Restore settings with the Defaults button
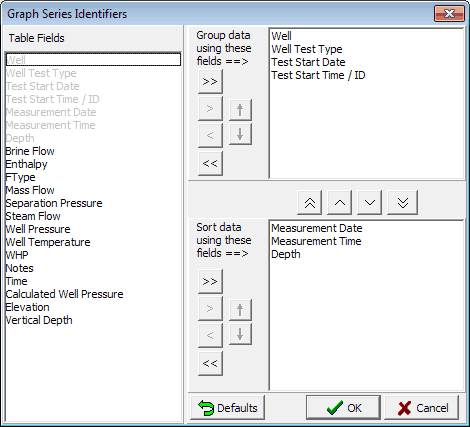Viewport: 470px width, 427px height. (x=228, y=408)
